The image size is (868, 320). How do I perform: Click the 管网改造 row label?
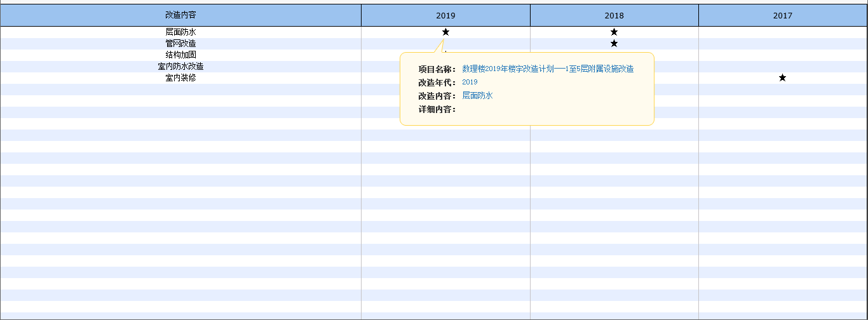180,43
